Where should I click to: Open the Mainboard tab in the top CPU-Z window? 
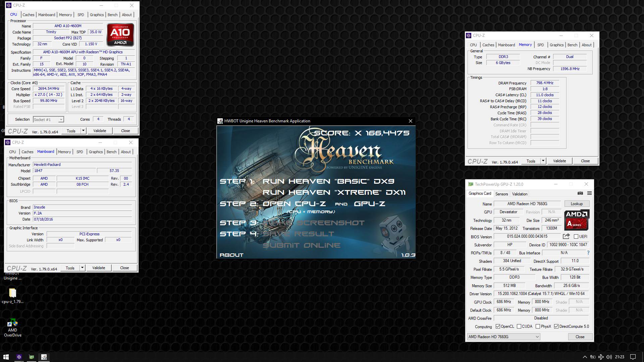47,15
